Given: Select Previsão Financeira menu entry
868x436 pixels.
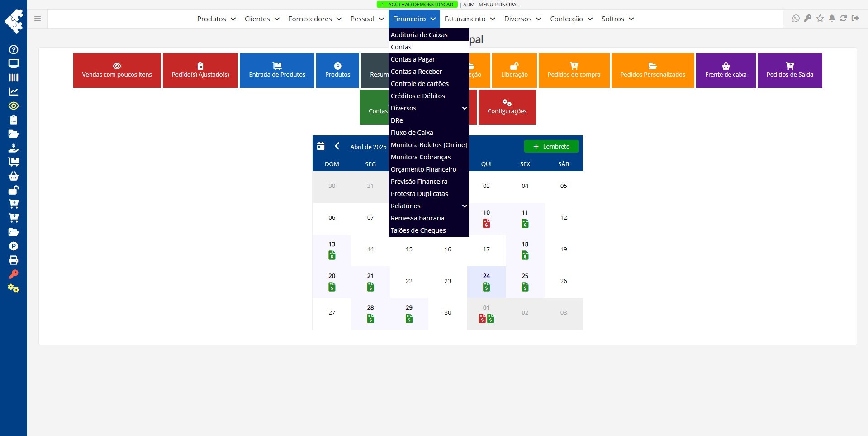Looking at the screenshot, I should [x=428, y=182].
